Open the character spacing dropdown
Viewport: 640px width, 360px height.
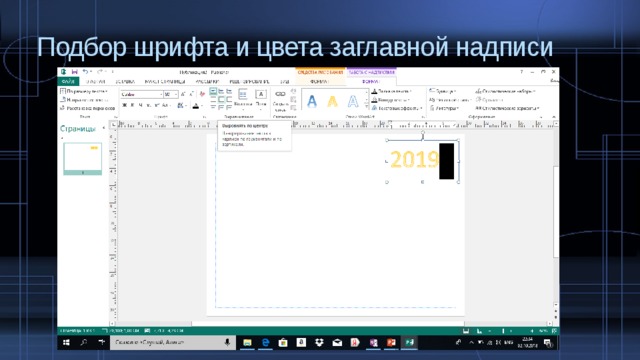coord(182,105)
